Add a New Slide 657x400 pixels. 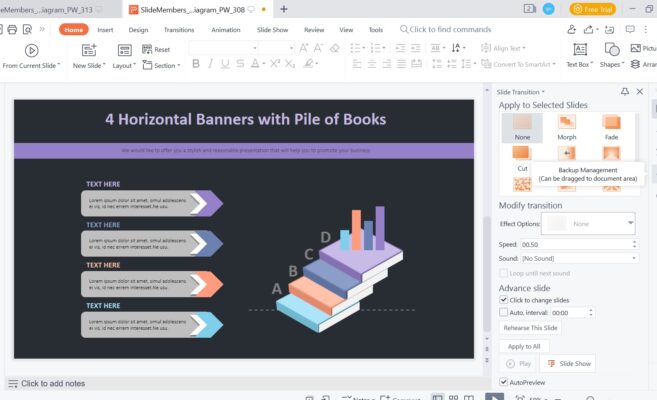pos(89,56)
